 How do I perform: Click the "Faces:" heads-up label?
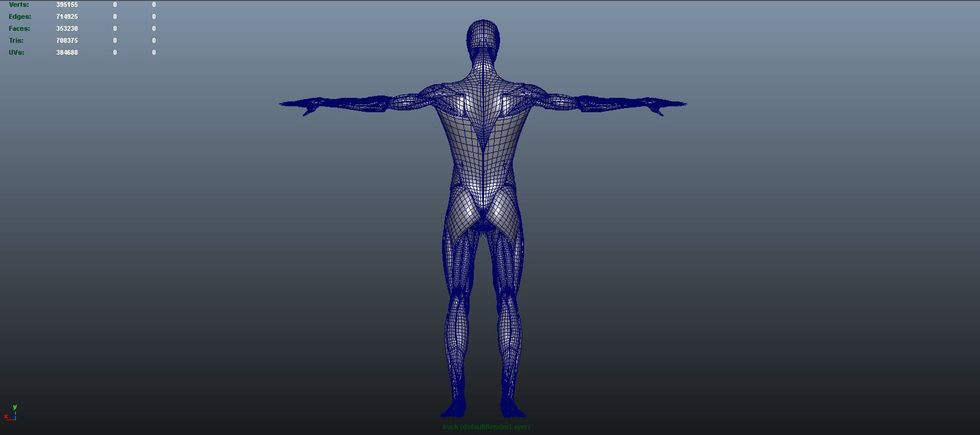[x=19, y=29]
